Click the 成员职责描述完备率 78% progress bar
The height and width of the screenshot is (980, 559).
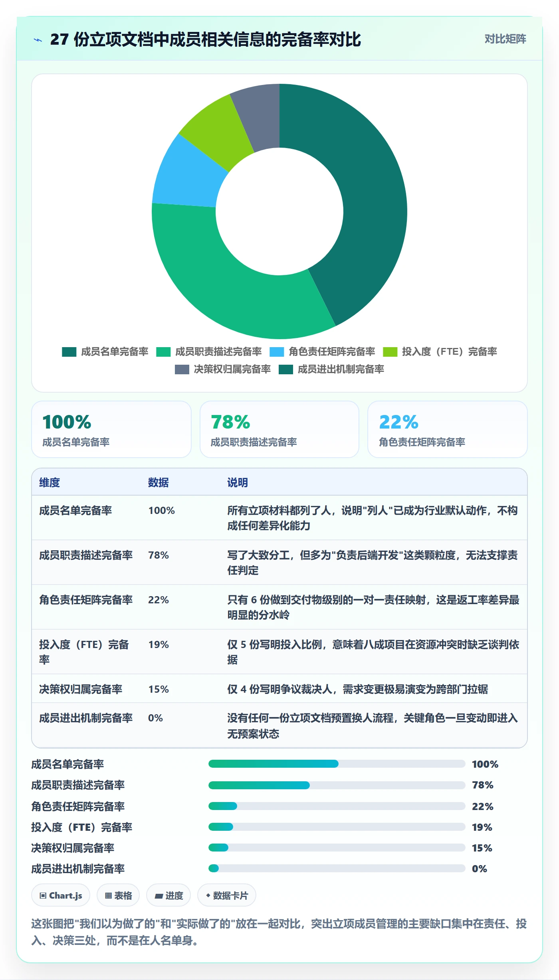pos(337,785)
